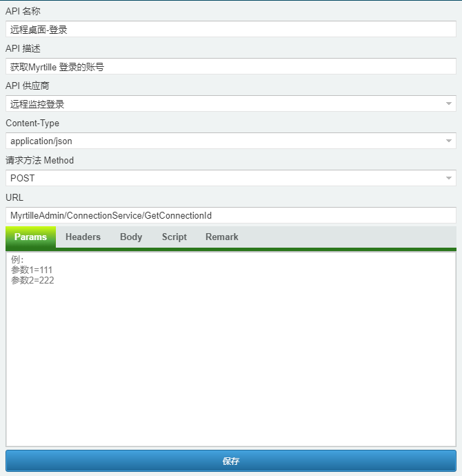Click the 请求方法 Method label

(40, 160)
